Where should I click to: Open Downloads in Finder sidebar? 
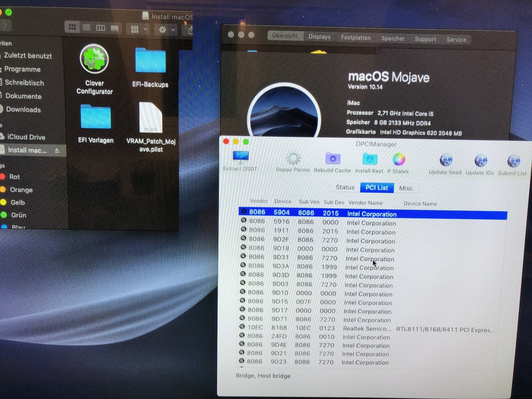(x=23, y=110)
